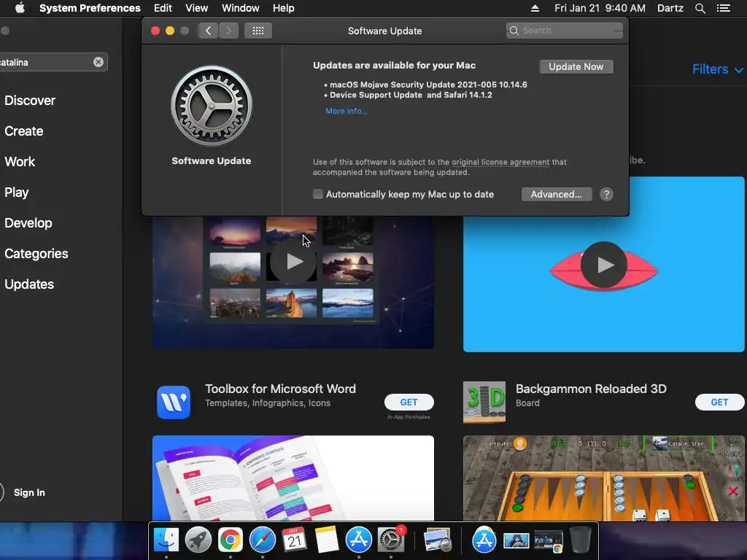Play the wallpaper grid preview video

coord(293,262)
